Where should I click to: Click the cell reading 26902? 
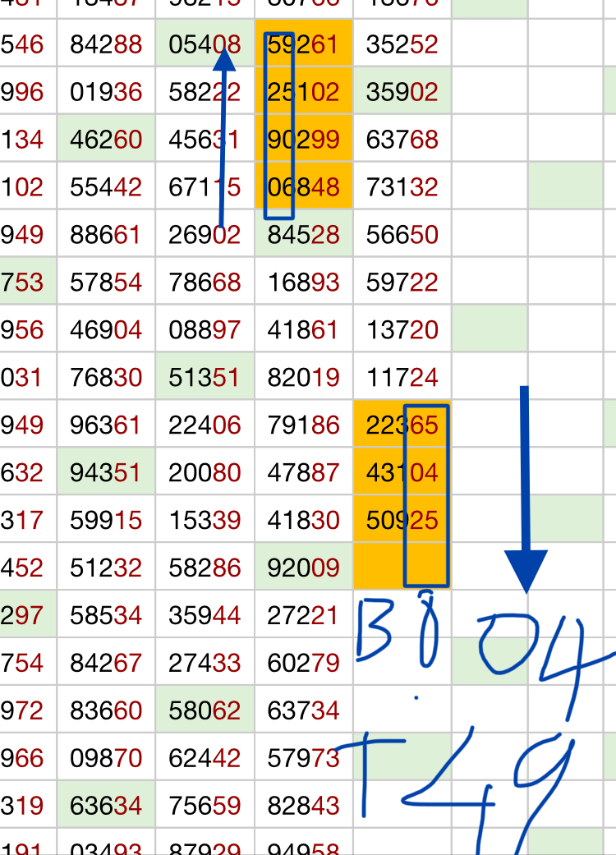(x=205, y=232)
